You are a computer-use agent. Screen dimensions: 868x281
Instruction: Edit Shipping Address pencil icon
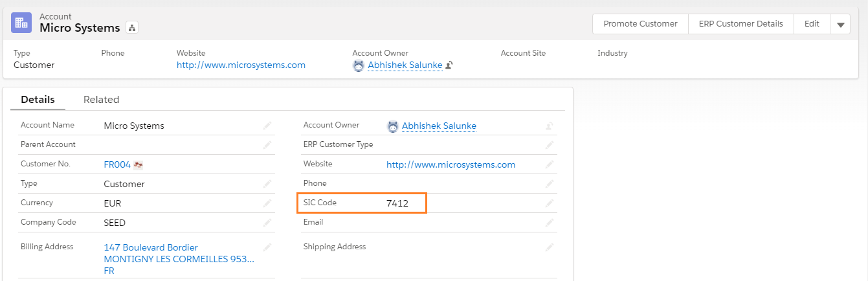pyautogui.click(x=550, y=247)
